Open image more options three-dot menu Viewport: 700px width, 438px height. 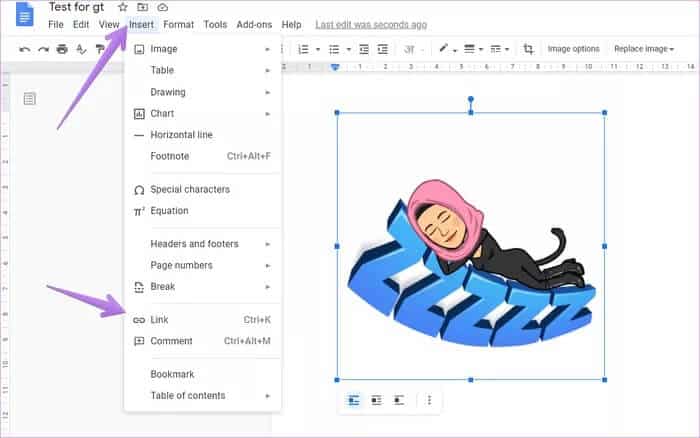[429, 400]
